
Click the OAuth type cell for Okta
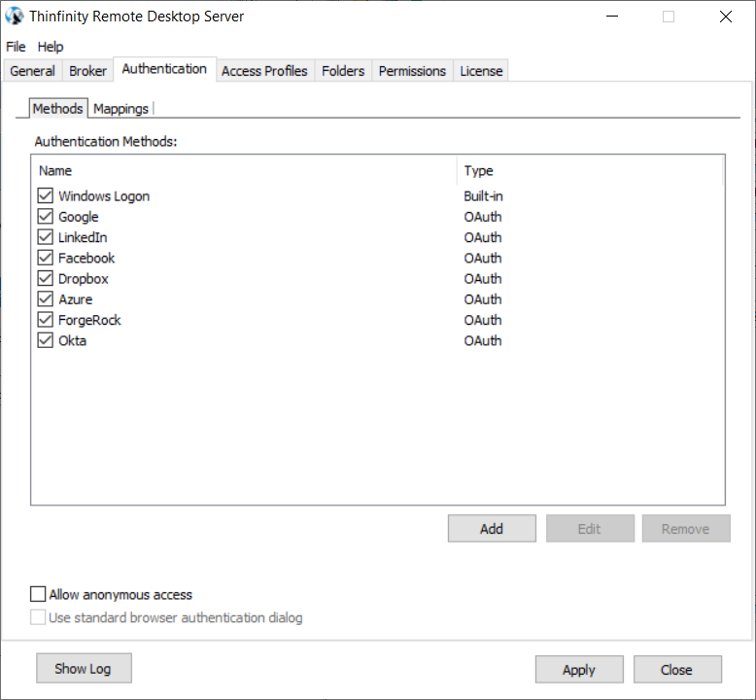coord(483,340)
